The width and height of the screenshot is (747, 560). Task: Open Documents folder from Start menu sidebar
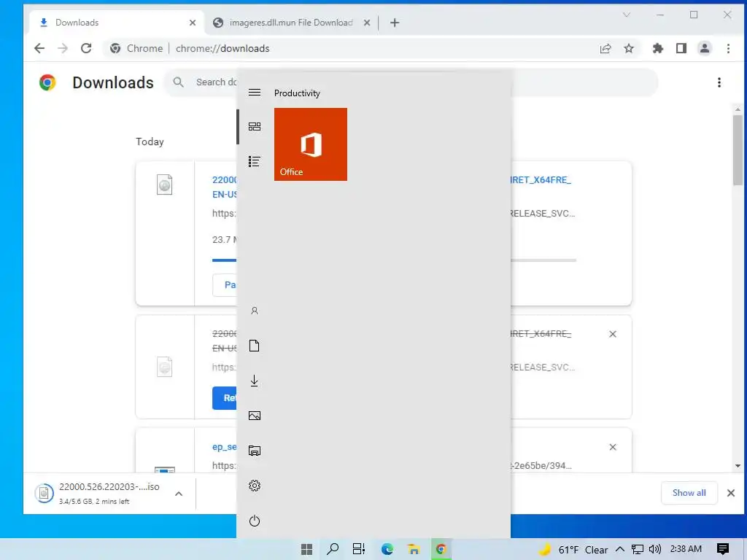point(255,346)
